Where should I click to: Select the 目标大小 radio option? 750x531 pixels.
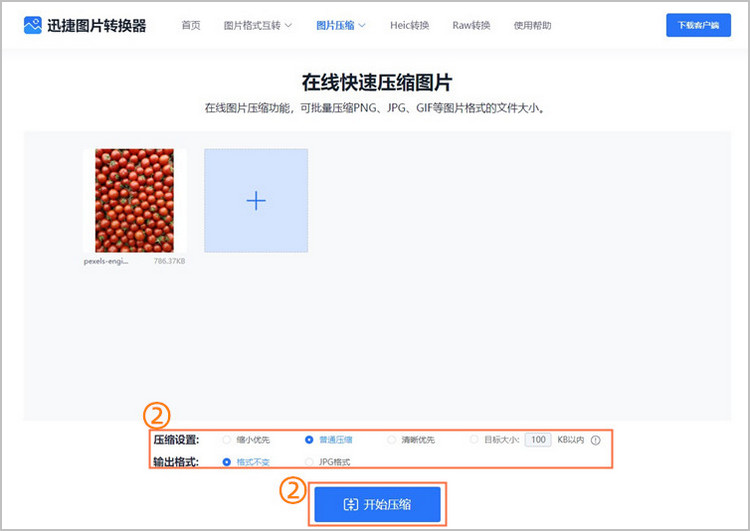pyautogui.click(x=474, y=440)
